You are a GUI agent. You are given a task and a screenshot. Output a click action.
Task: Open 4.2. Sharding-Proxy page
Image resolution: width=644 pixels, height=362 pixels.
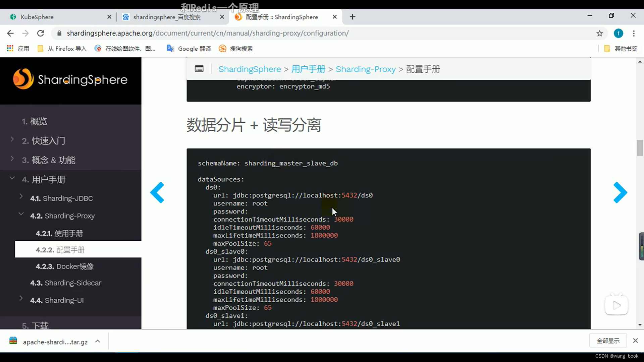[x=62, y=216]
